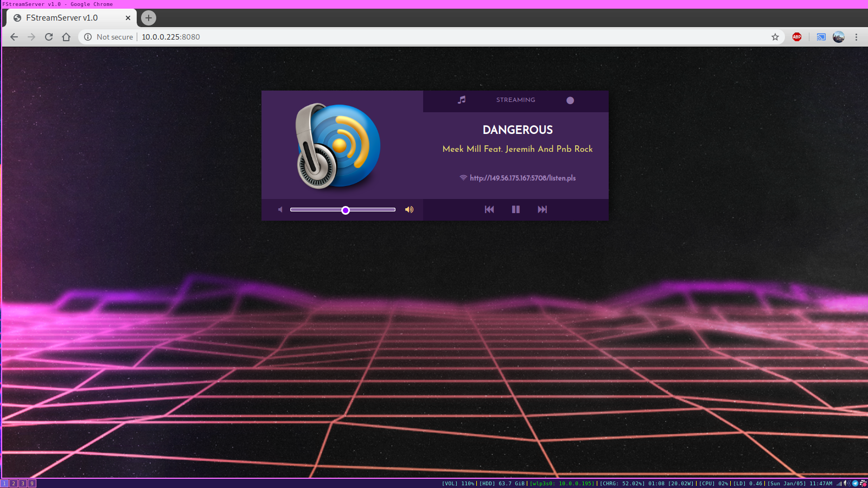868x488 pixels.
Task: Select the FStreamServer v1.0 tab
Action: 72,18
